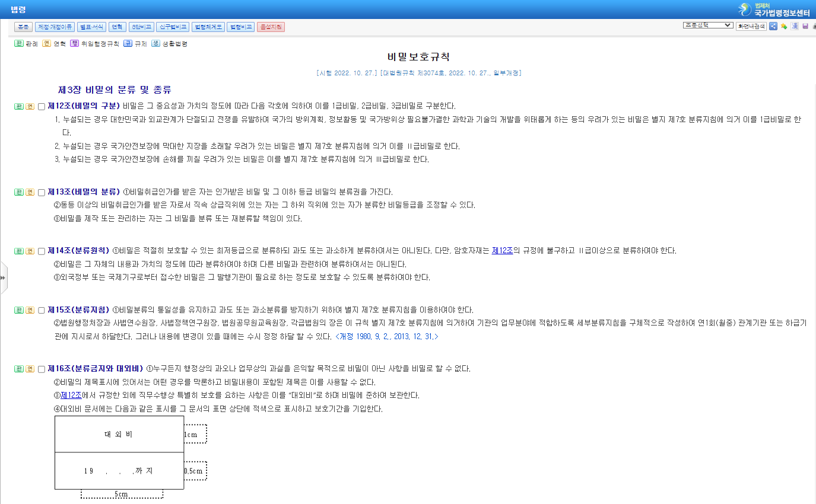This screenshot has height=504, width=816.
Task: Expand the left side panel handle
Action: [x=3, y=277]
